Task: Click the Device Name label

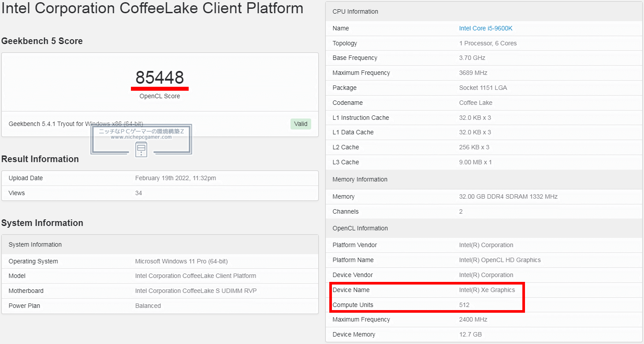Action: [x=351, y=290]
